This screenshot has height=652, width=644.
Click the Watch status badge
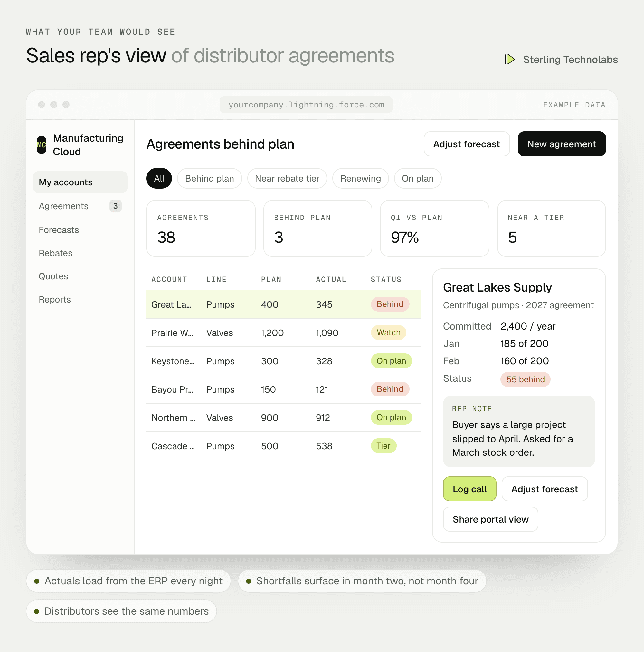point(389,332)
